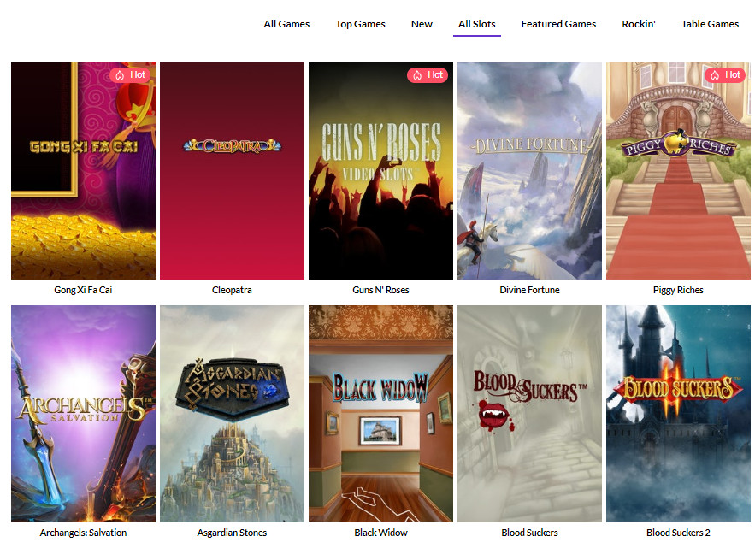Open the Top Games category
755x560 pixels.
[x=360, y=24]
